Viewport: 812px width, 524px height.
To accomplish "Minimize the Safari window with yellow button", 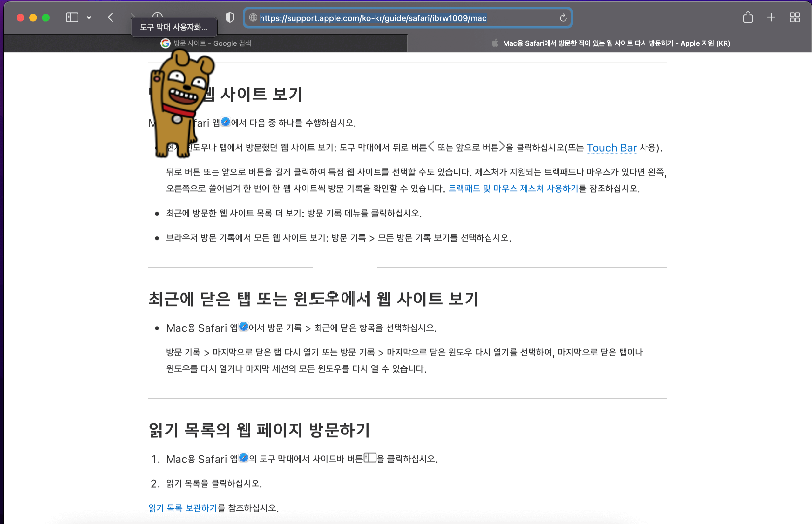I will pyautogui.click(x=33, y=18).
